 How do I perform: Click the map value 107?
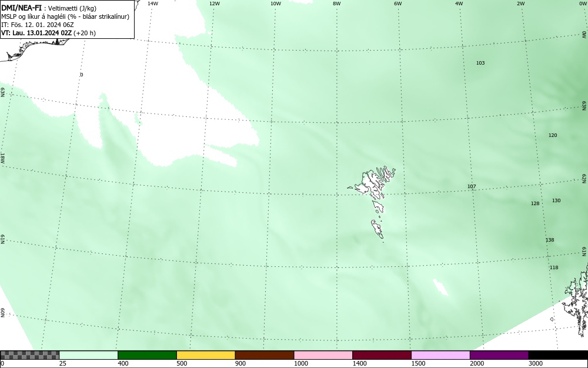[x=472, y=186]
